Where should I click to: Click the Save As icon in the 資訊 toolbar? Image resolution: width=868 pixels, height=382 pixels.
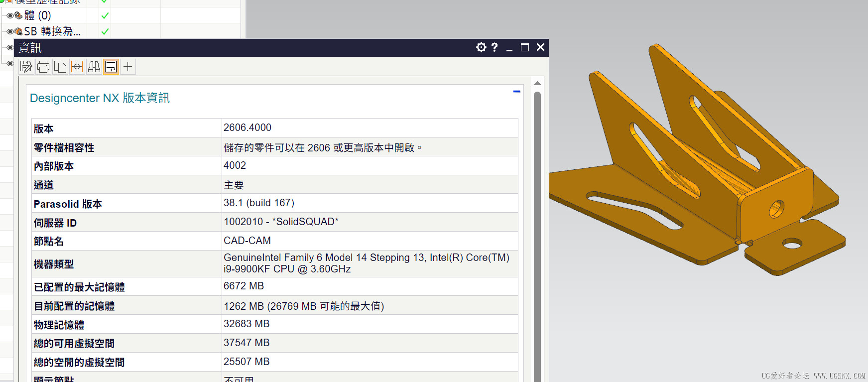click(x=26, y=67)
